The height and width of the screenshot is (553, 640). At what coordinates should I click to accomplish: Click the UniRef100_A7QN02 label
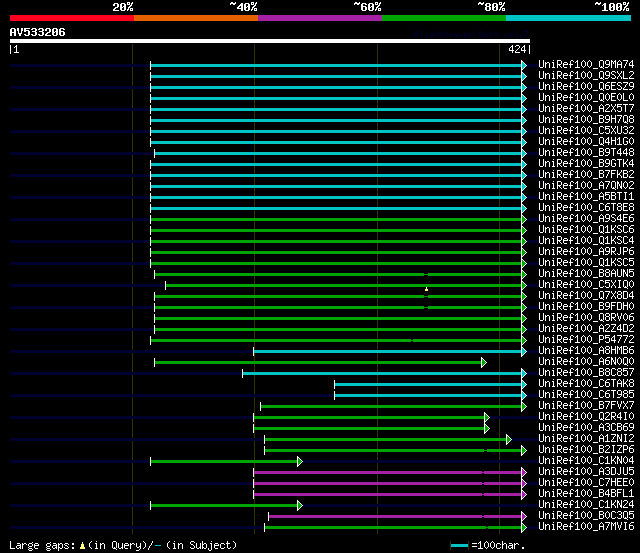pyautogui.click(x=586, y=186)
